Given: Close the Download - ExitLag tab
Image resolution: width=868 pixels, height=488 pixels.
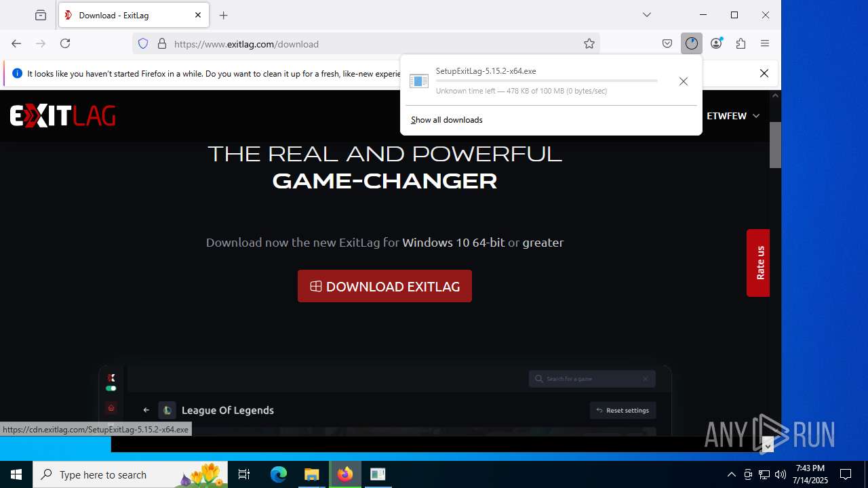Looking at the screenshot, I should tap(198, 15).
